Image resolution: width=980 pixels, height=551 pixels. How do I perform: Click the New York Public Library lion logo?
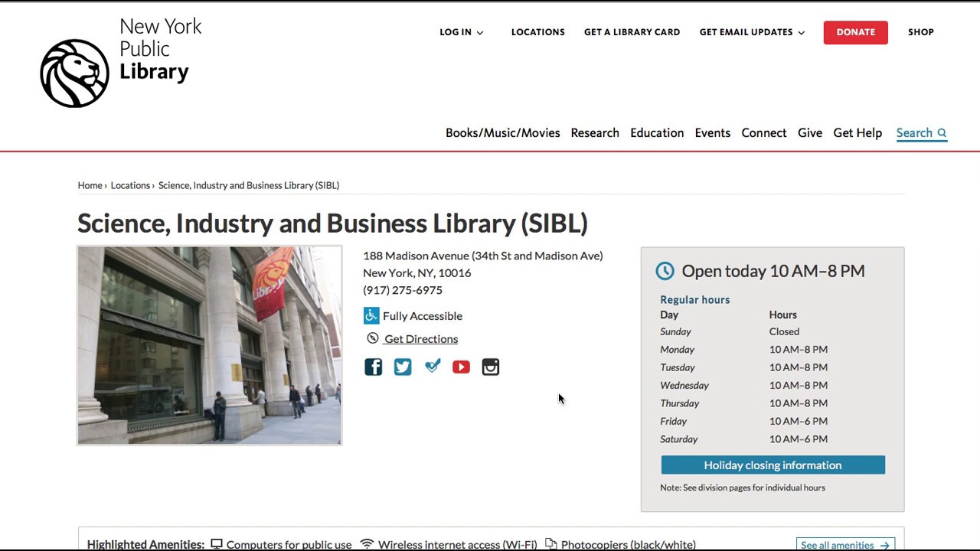coord(74,73)
